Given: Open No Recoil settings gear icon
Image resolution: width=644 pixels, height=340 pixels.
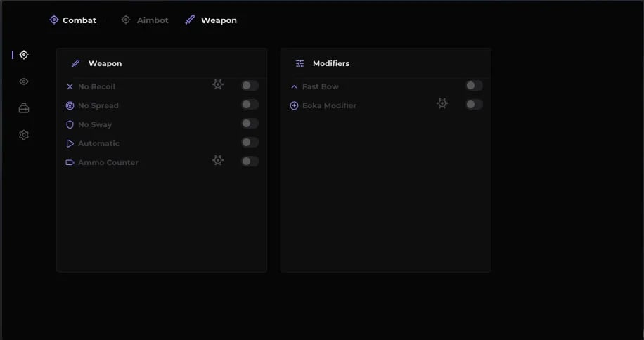Looking at the screenshot, I should [218, 84].
